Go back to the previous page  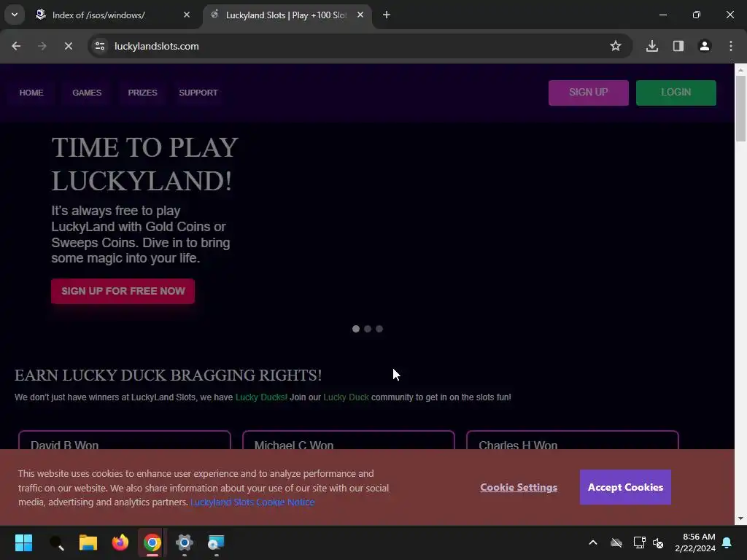click(x=16, y=46)
